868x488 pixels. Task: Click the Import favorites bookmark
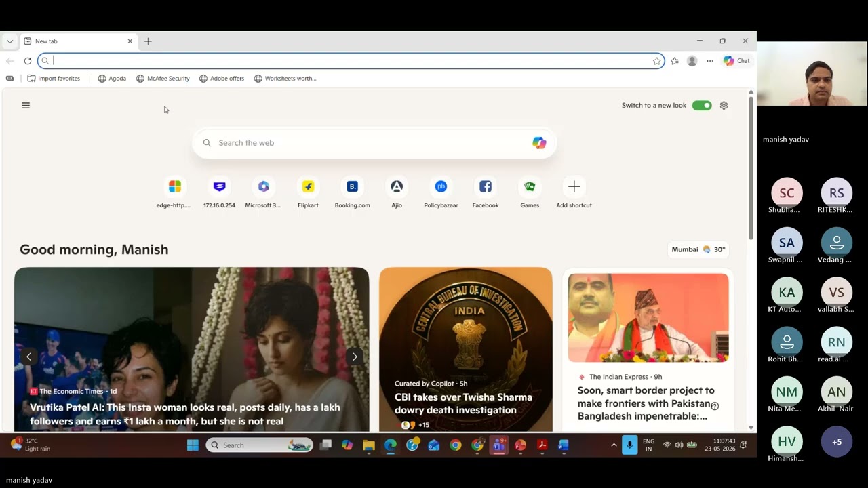tap(54, 79)
